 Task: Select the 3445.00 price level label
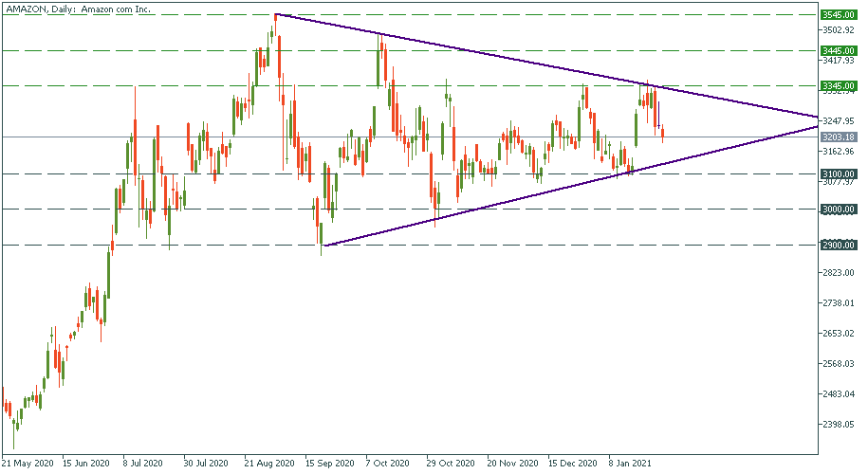click(x=839, y=49)
